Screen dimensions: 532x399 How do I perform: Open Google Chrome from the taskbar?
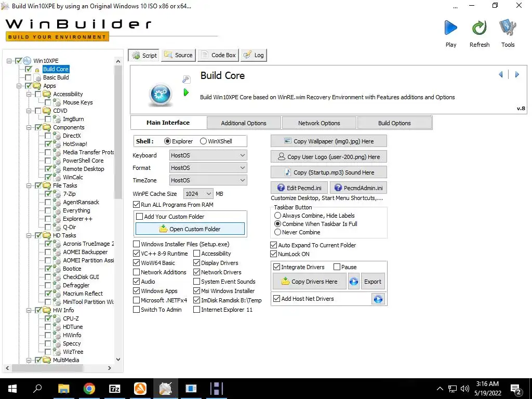[x=89, y=389]
